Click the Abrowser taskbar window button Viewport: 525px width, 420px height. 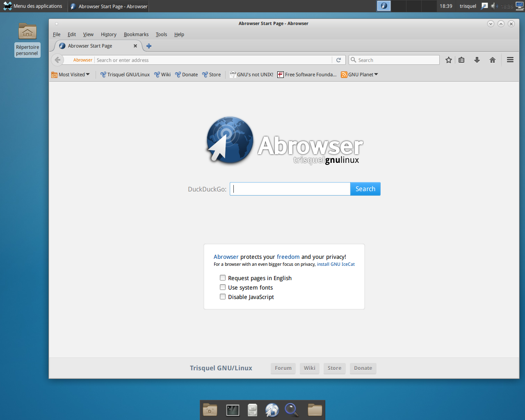pos(109,6)
